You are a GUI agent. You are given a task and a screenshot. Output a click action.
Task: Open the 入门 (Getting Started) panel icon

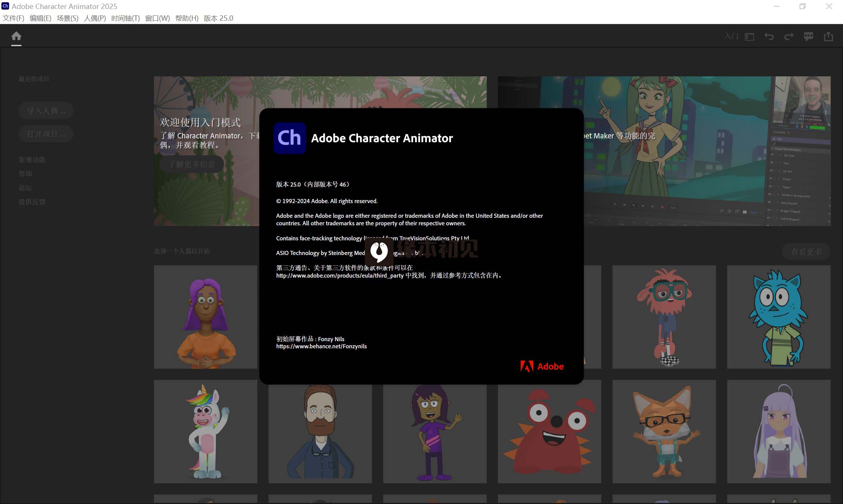[730, 36]
